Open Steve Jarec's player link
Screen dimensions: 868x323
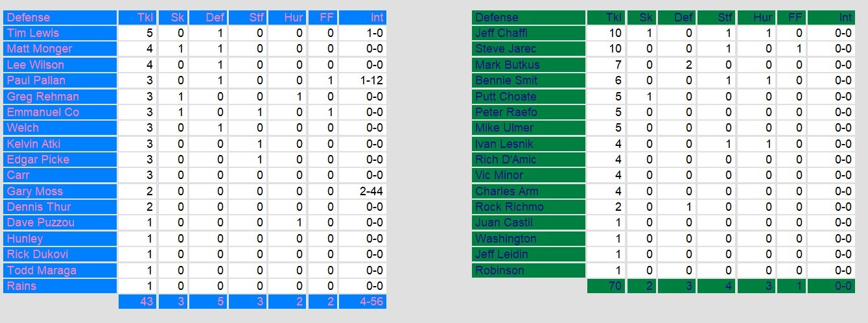(x=506, y=49)
